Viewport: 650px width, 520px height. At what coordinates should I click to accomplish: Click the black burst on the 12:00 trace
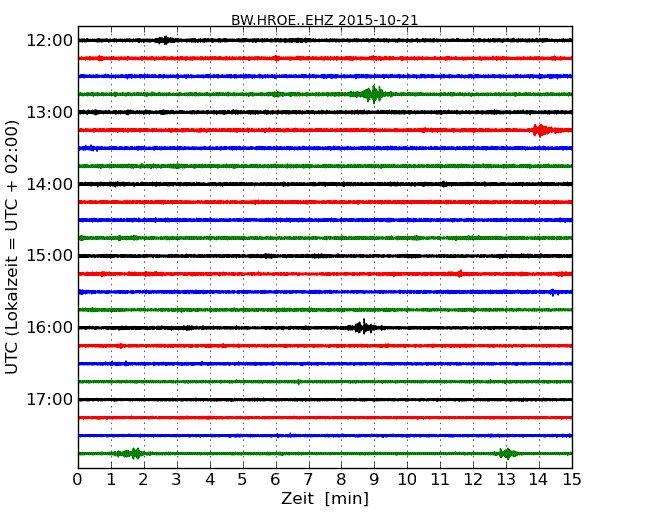coord(165,40)
